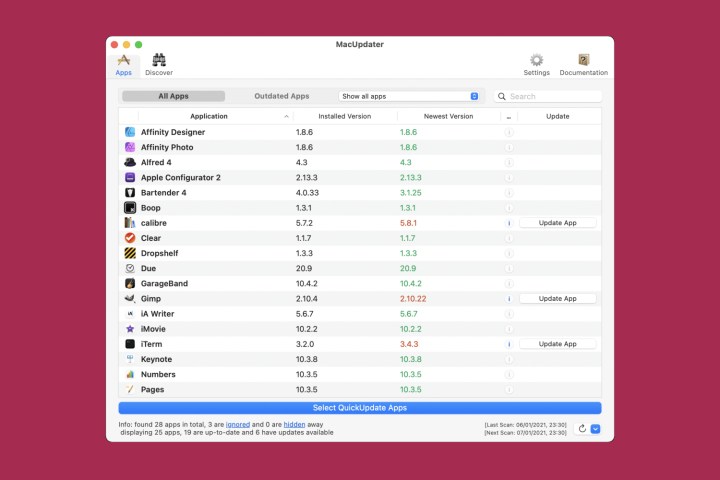Click the rescan refresh icon
Viewport: 720px width, 480px height.
click(x=582, y=429)
